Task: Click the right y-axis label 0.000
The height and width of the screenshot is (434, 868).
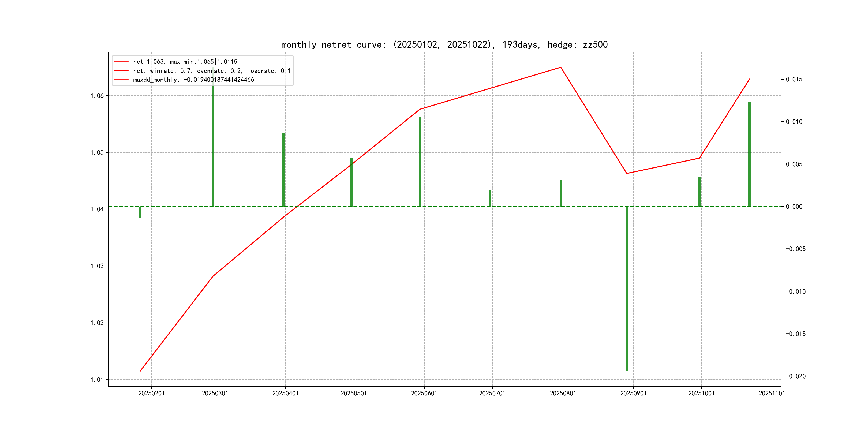Action: [x=794, y=207]
